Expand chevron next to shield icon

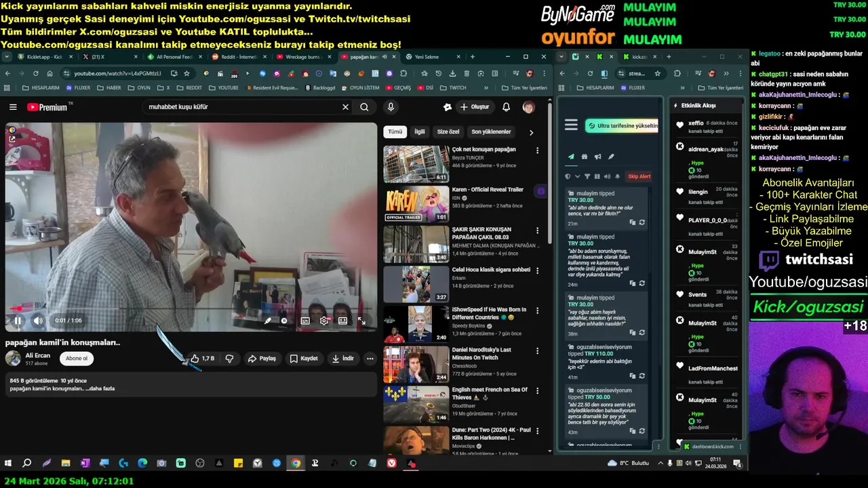[577, 176]
